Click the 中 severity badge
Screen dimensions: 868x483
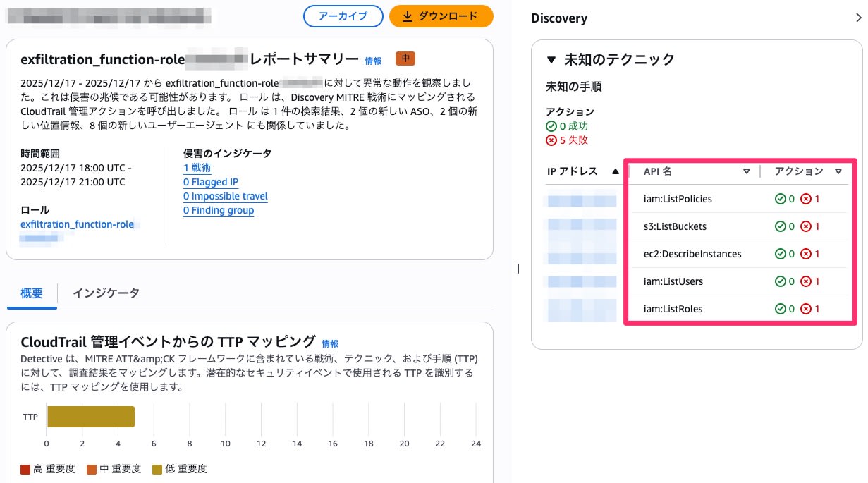click(x=405, y=59)
